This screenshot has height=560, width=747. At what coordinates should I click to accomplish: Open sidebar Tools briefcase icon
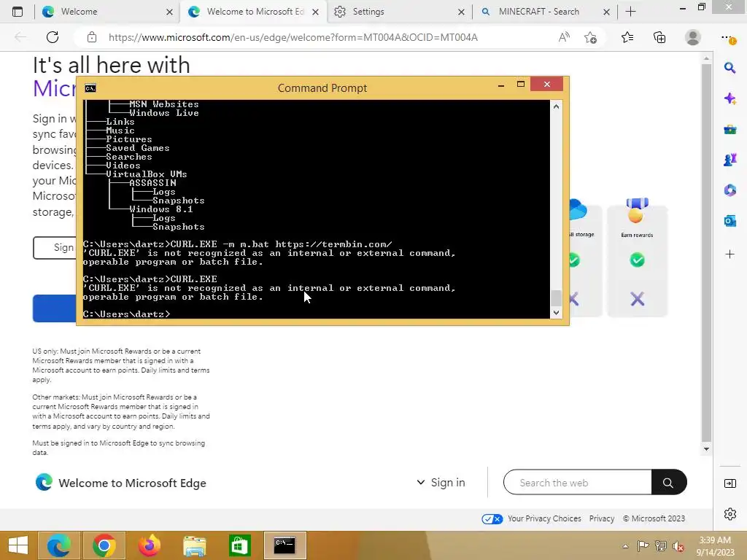point(729,129)
